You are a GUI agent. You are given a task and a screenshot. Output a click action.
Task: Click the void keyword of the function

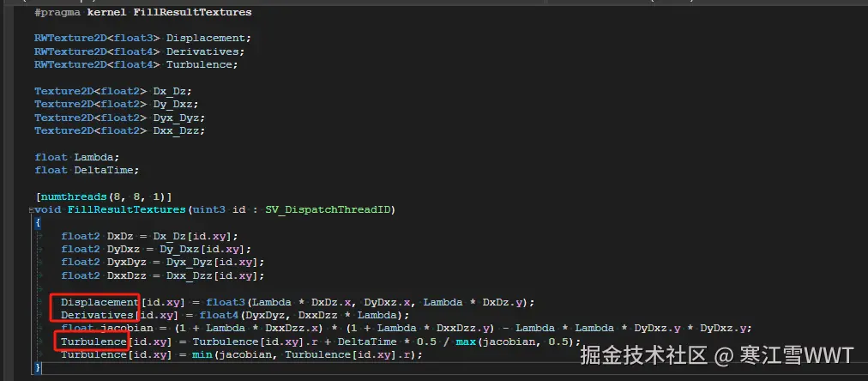48,210
